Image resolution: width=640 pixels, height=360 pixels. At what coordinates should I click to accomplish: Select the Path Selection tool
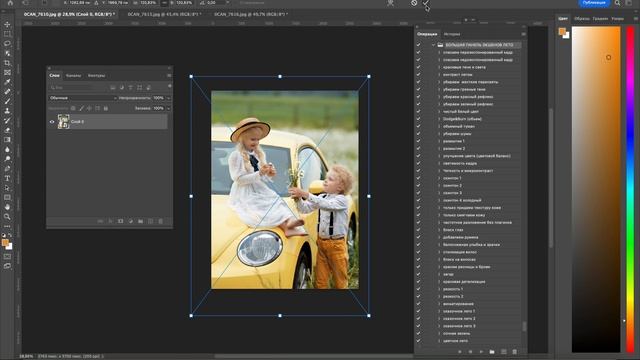[7, 188]
